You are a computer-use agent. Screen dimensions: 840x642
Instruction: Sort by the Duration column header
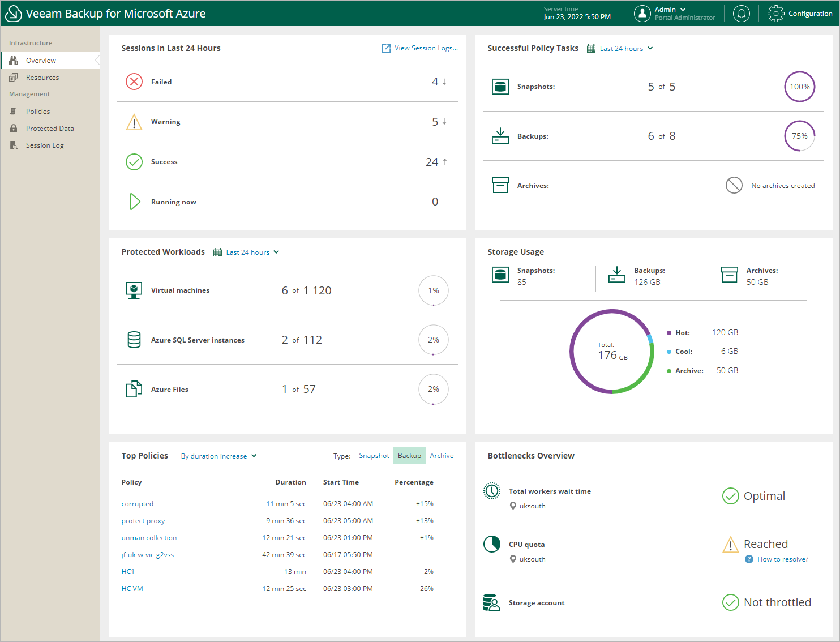point(290,482)
